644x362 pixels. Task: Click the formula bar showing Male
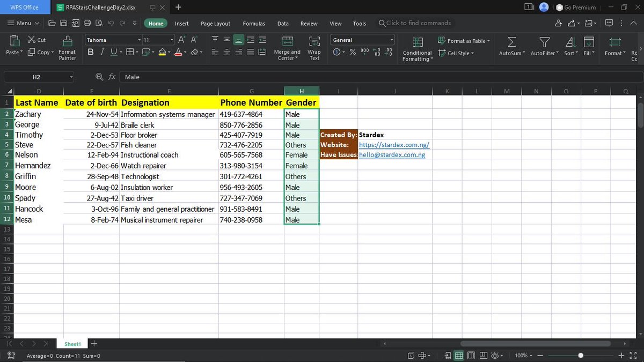380,77
